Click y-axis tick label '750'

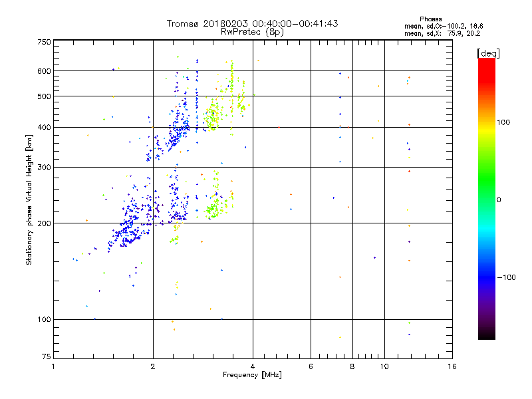point(45,42)
